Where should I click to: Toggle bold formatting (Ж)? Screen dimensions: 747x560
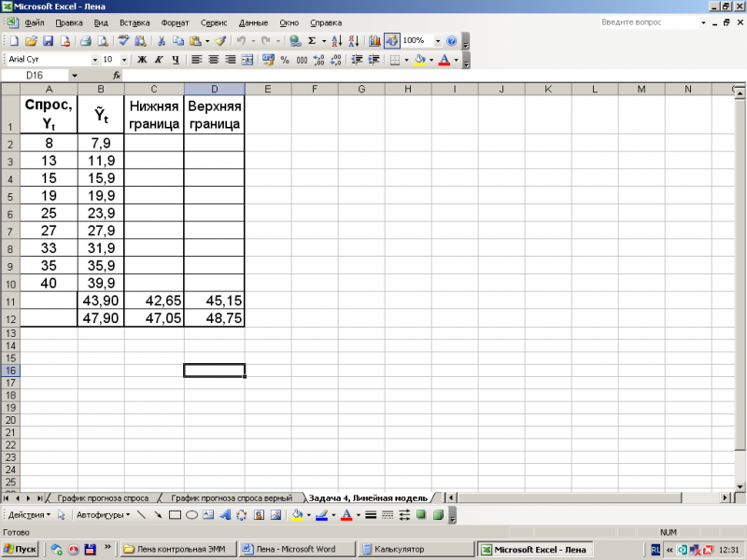142,60
